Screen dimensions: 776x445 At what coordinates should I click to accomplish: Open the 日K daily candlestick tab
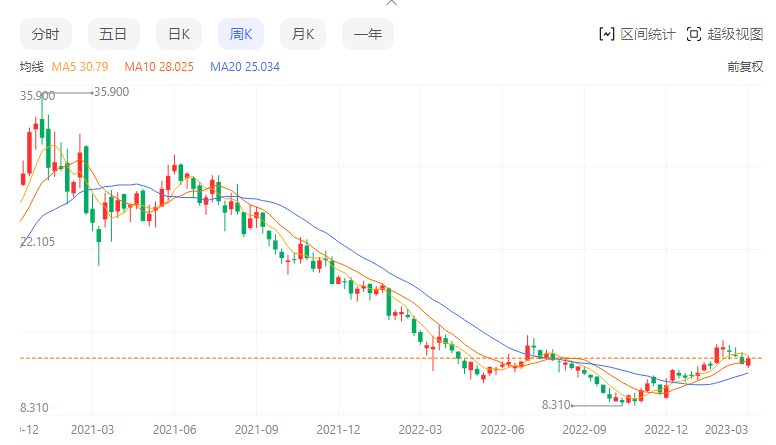tap(179, 34)
